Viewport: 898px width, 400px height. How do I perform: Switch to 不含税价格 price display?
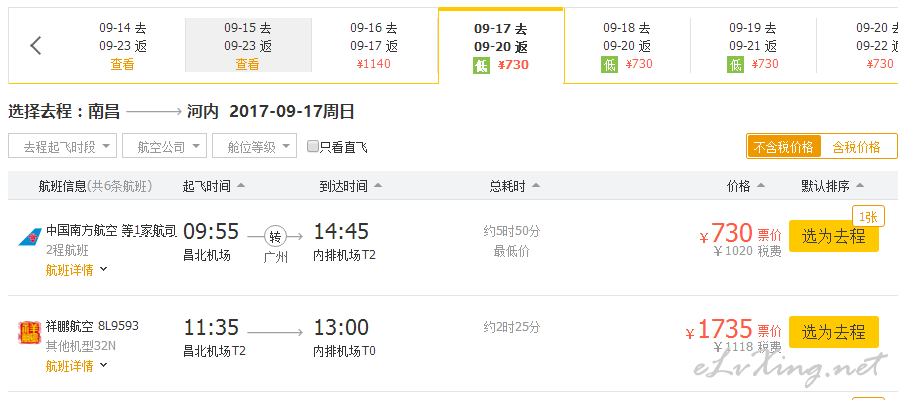tap(783, 147)
